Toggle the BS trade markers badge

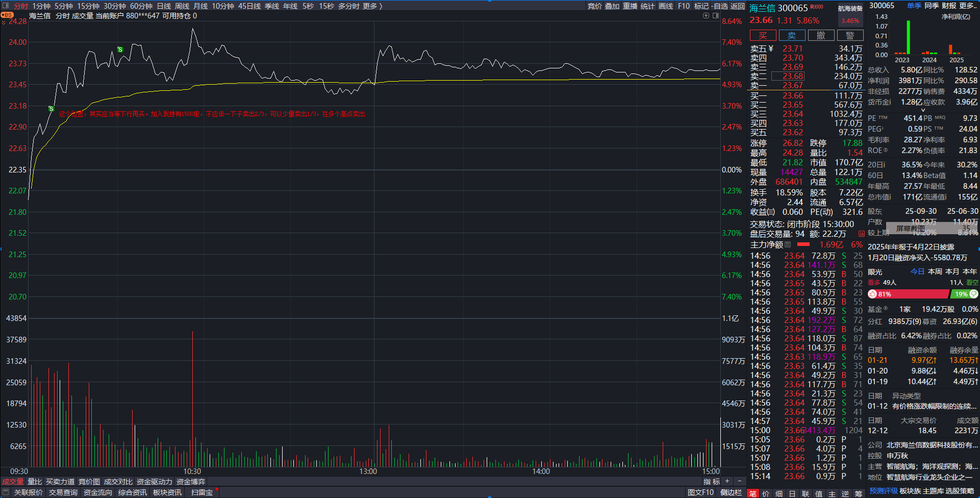7,15
